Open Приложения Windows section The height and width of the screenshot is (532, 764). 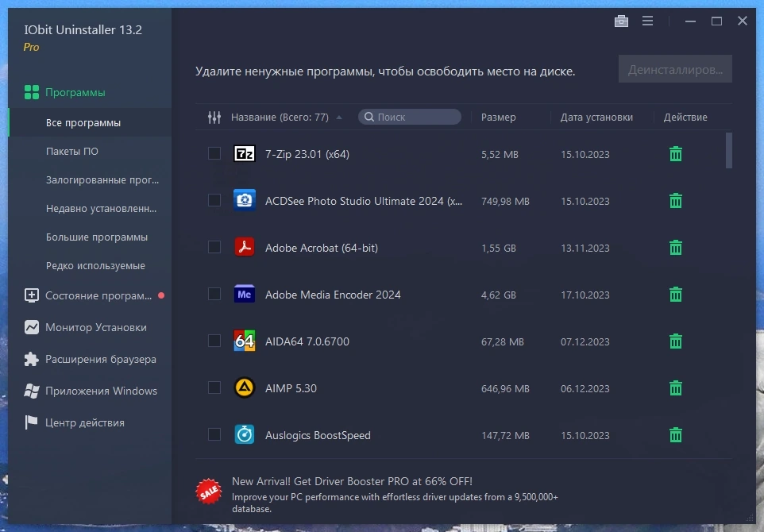click(90, 391)
